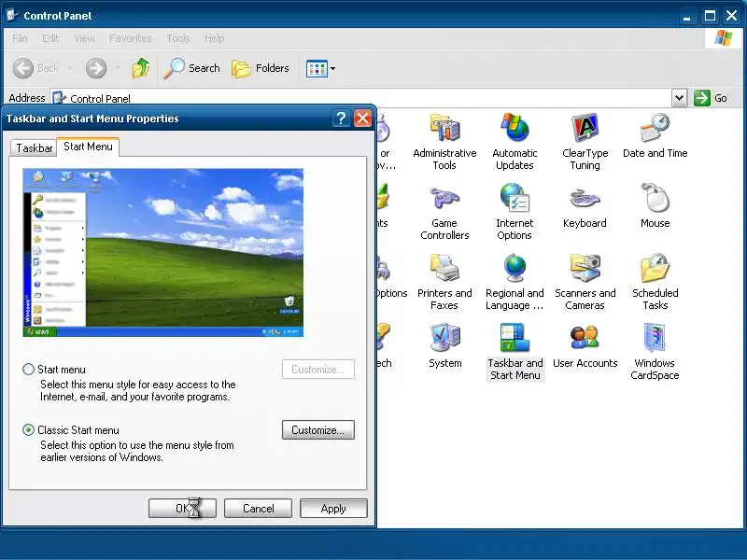Screen dimensions: 747x560
Task: Expand the Address bar dropdown
Action: click(x=679, y=99)
